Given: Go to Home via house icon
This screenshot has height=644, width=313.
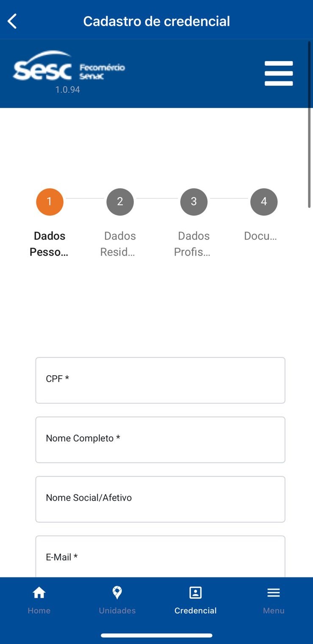Looking at the screenshot, I should point(39,592).
